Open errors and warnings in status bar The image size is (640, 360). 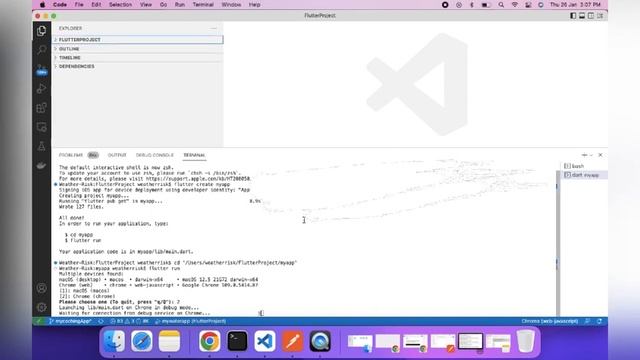pyautogui.click(x=129, y=321)
